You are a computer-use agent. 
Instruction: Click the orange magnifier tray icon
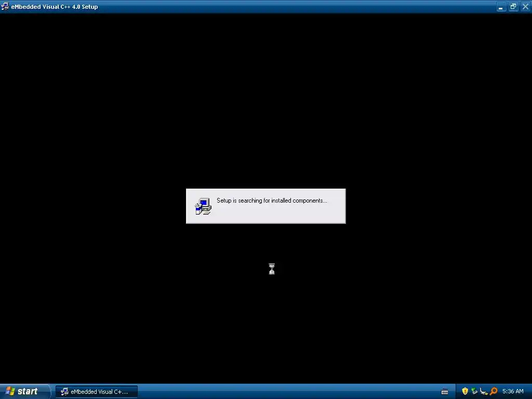coord(494,391)
